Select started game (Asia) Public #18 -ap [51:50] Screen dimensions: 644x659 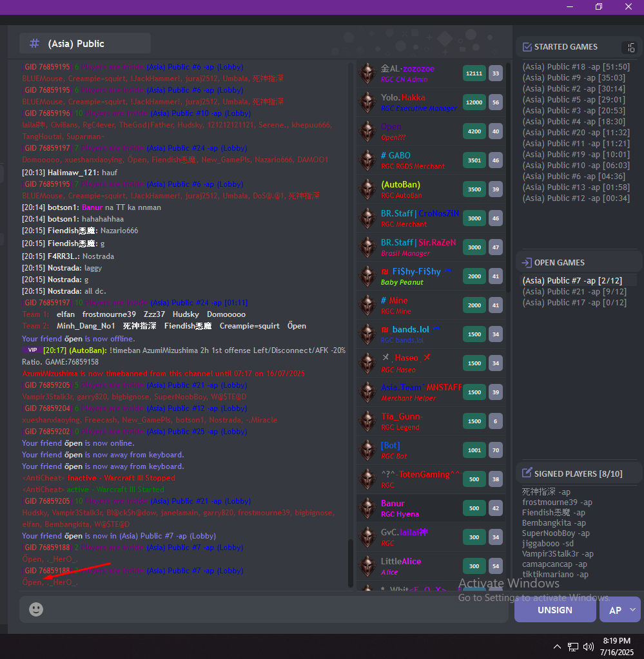[x=576, y=67]
